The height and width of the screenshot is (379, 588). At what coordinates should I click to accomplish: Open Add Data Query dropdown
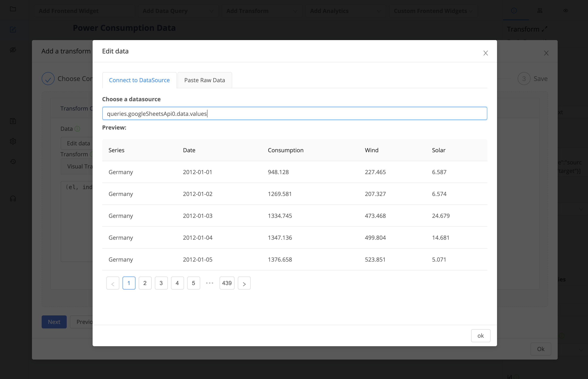click(x=178, y=11)
